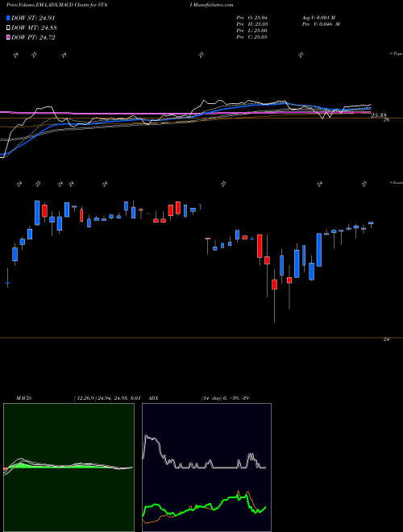
Task: Select the DOW PT: 24.72 label
Action: point(33,37)
